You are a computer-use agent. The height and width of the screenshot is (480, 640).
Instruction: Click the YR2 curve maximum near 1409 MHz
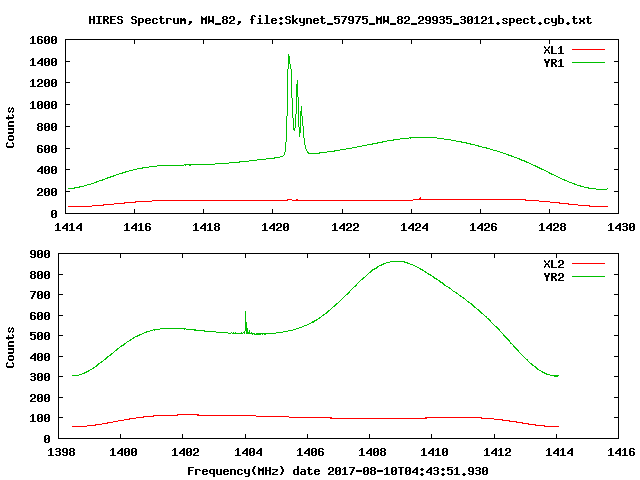397,262
